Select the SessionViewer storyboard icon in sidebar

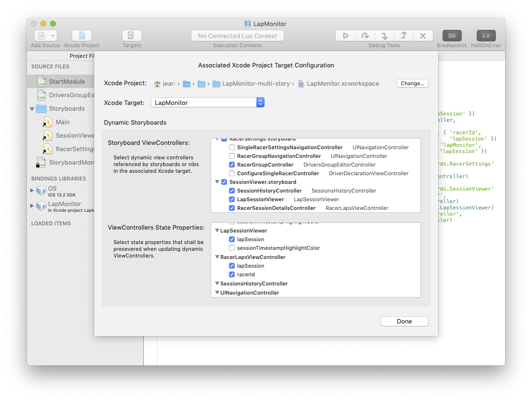[x=47, y=136]
